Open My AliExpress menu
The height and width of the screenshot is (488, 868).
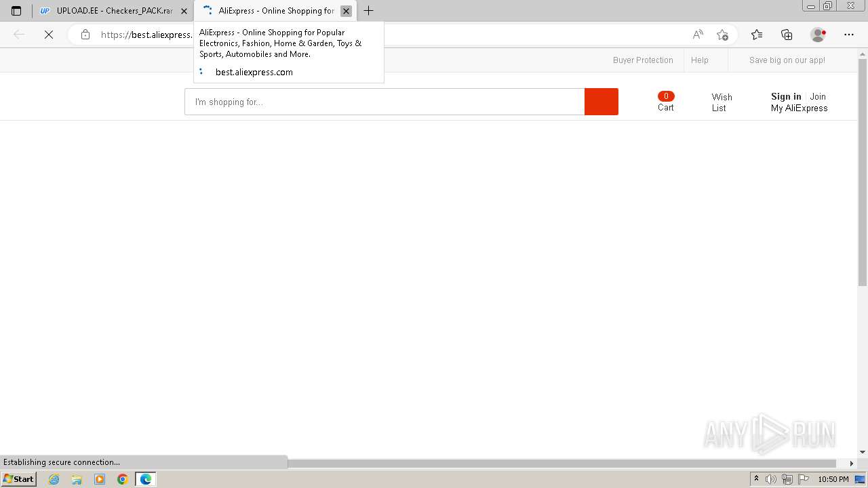coord(800,108)
